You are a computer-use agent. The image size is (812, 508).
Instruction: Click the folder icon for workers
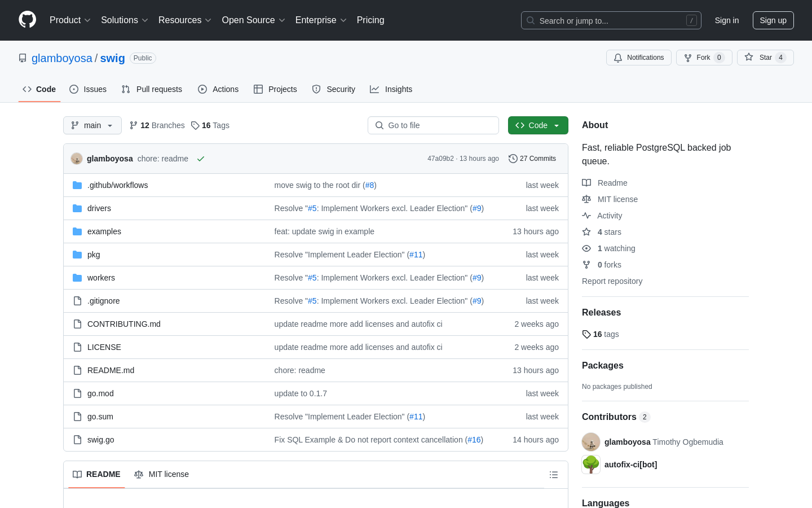tap(77, 278)
